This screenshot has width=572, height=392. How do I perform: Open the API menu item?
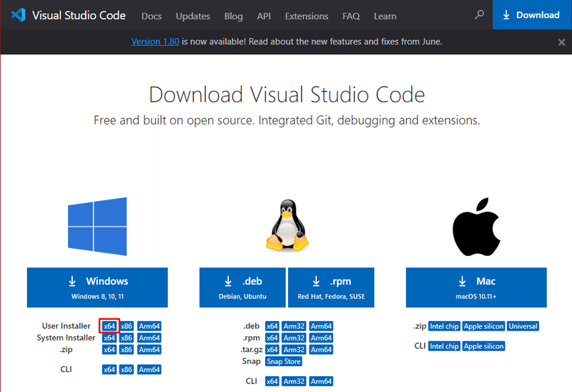(x=264, y=16)
